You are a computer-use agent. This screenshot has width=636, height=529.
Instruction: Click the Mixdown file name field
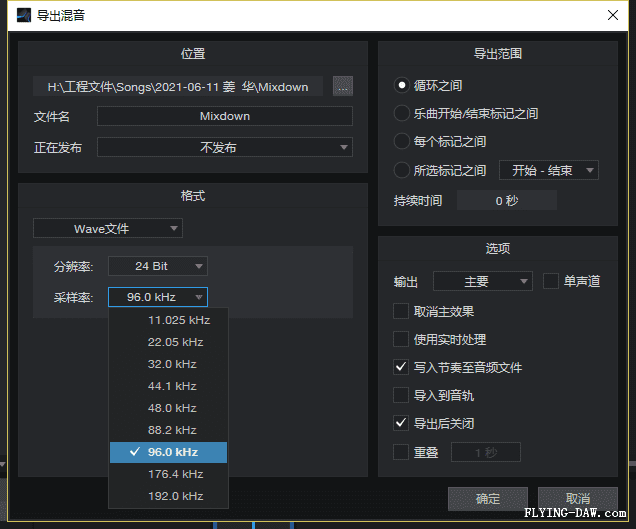[225, 116]
